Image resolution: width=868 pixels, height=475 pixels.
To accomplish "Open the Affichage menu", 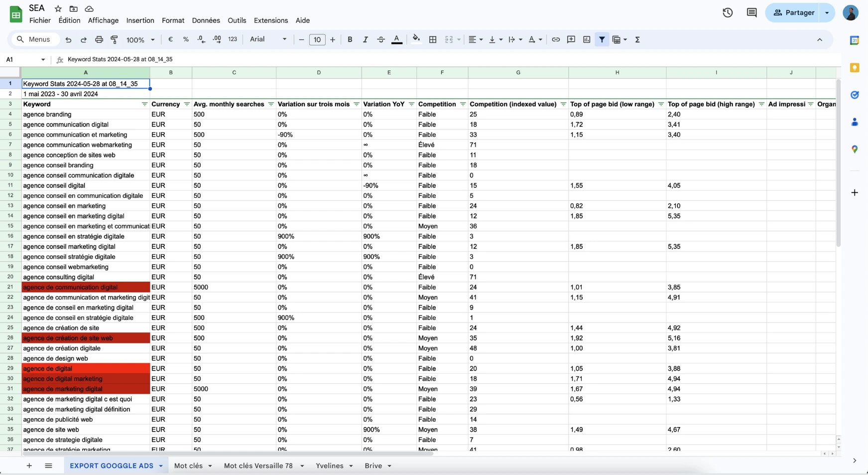I will click(103, 20).
